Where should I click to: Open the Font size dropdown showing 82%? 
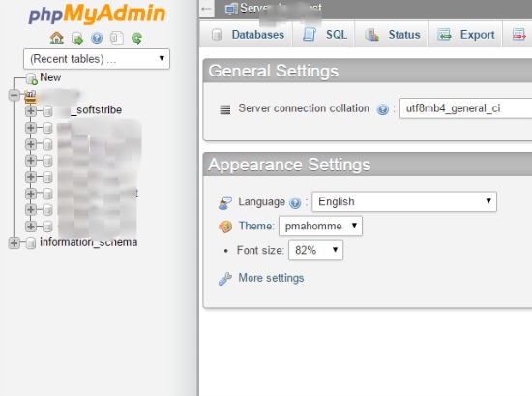(x=315, y=251)
